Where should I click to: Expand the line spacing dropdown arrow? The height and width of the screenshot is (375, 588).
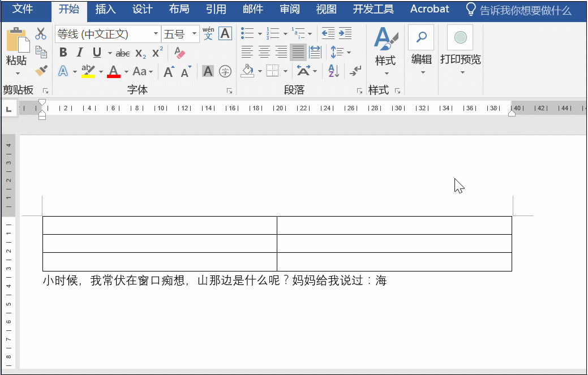[349, 53]
